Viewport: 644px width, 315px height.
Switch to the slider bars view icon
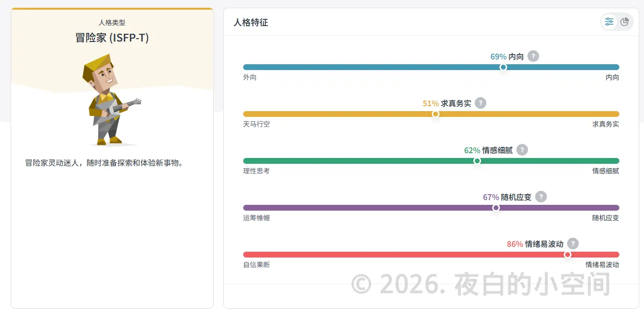(609, 22)
